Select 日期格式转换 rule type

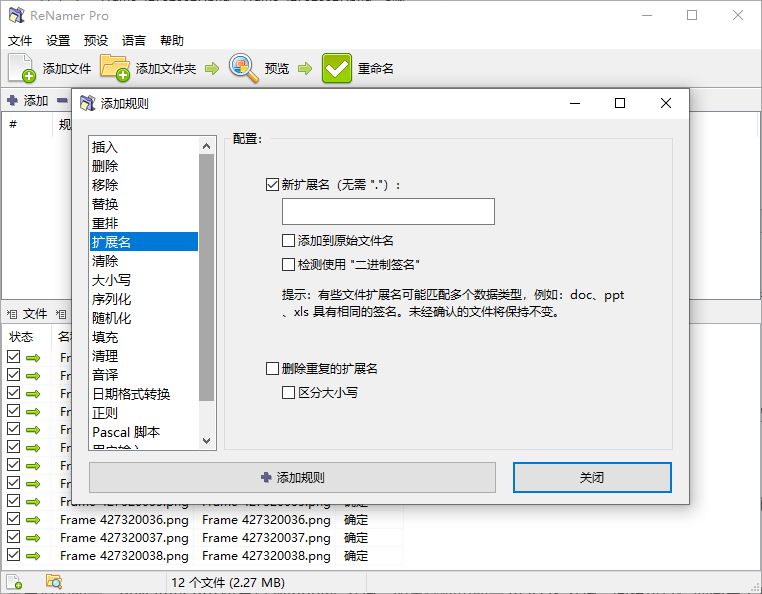click(x=144, y=394)
